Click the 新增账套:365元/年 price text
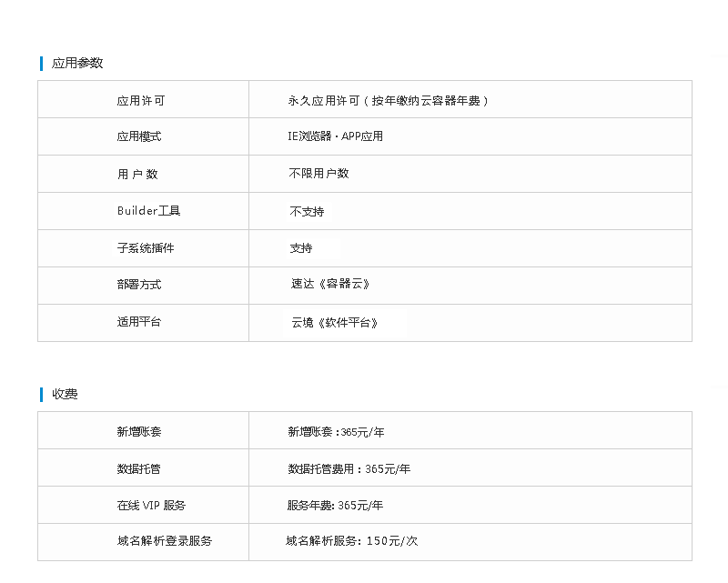 coord(336,432)
